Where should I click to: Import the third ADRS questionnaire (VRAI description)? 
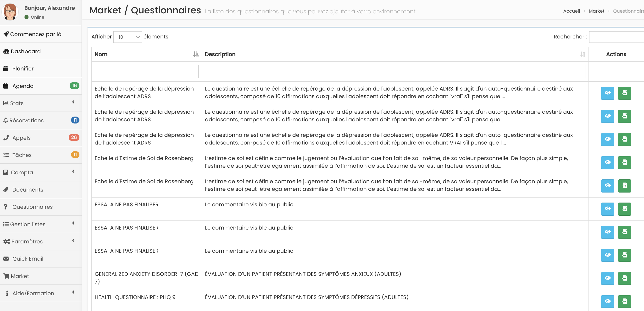point(624,139)
